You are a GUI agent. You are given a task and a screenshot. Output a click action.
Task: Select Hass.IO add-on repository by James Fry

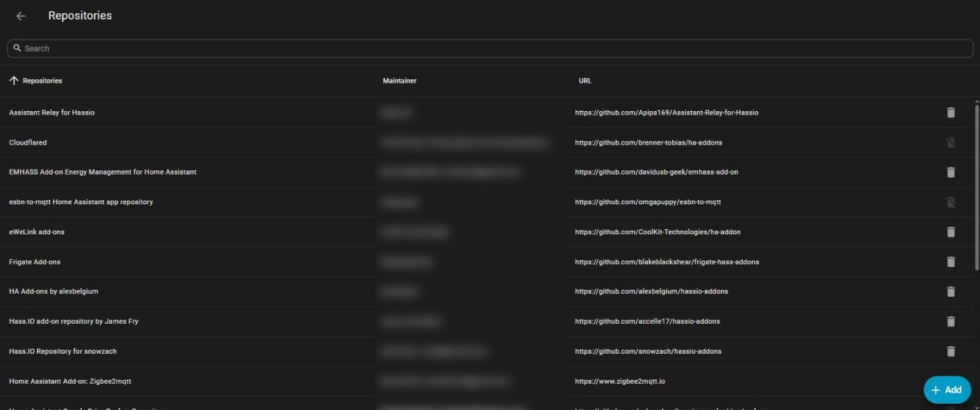point(74,322)
